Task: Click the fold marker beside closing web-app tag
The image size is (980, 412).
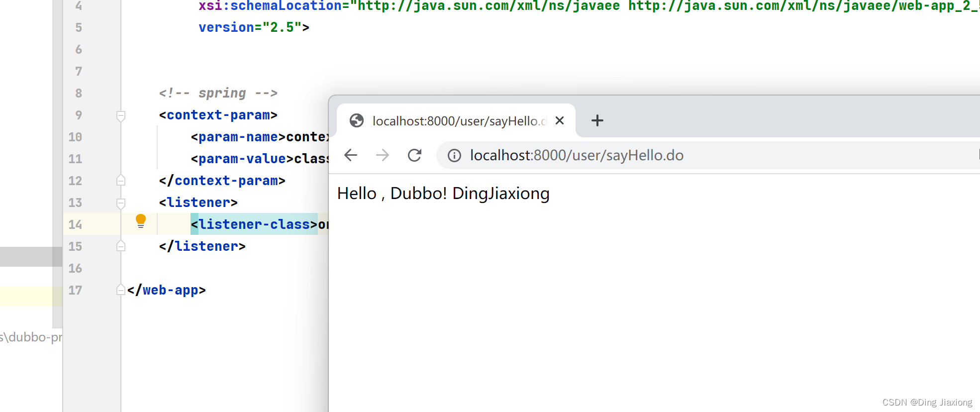Action: click(121, 290)
